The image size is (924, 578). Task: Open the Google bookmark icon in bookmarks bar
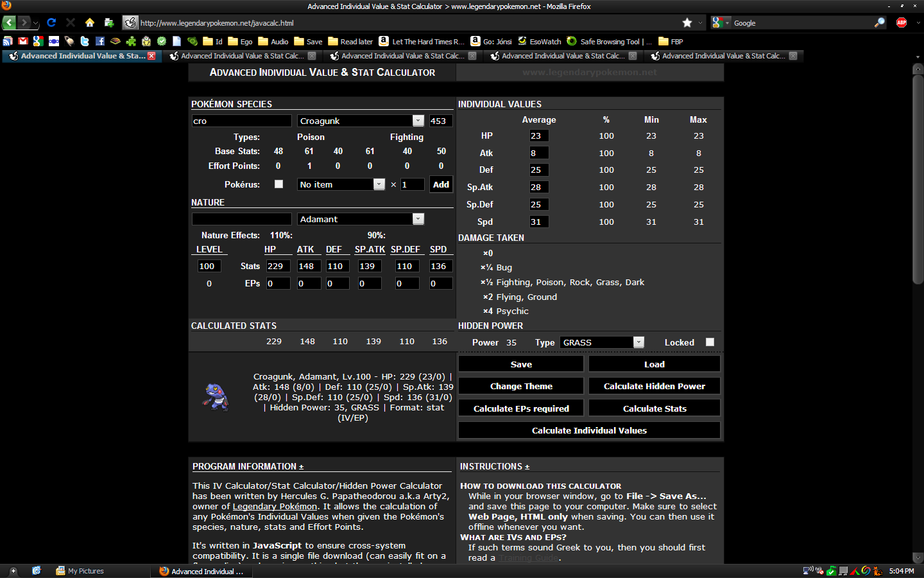[x=38, y=41]
